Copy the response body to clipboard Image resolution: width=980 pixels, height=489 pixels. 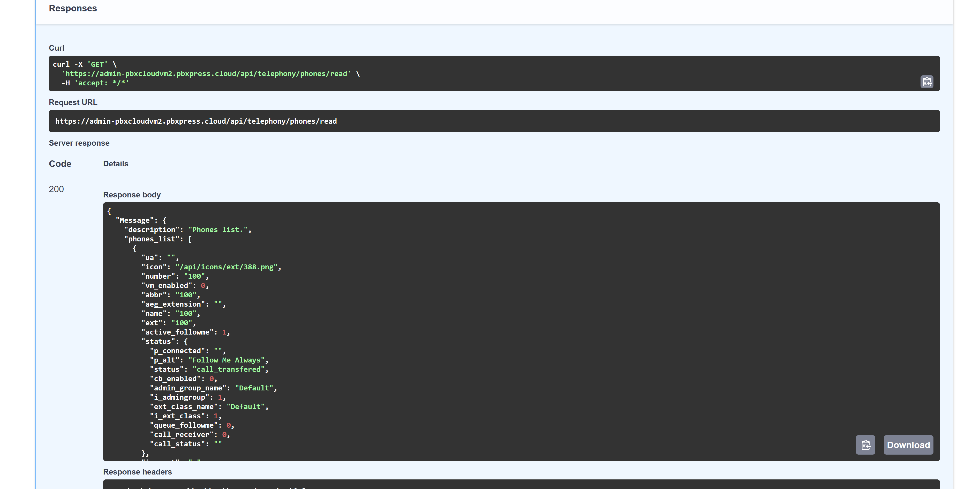click(x=865, y=444)
